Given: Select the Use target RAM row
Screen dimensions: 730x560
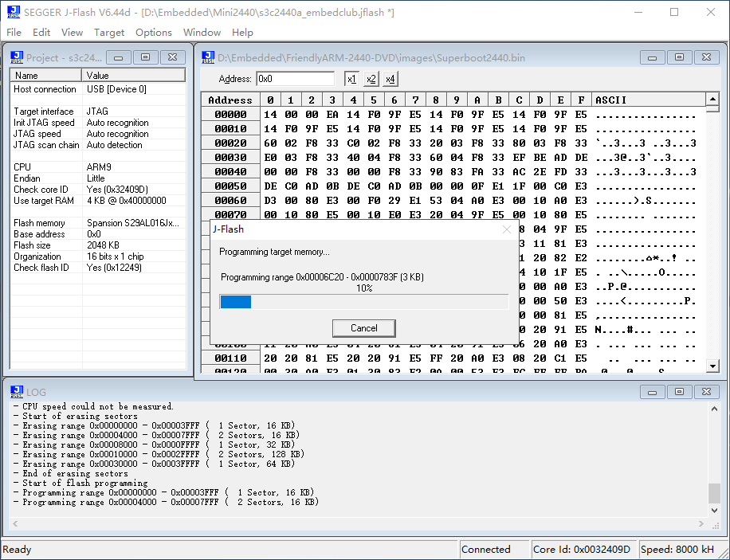Looking at the screenshot, I should click(98, 201).
